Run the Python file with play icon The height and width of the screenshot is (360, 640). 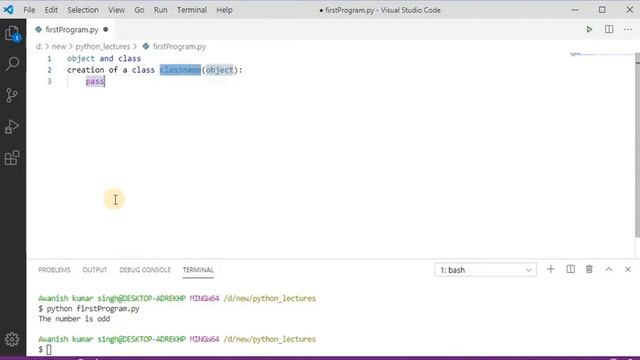[x=589, y=29]
